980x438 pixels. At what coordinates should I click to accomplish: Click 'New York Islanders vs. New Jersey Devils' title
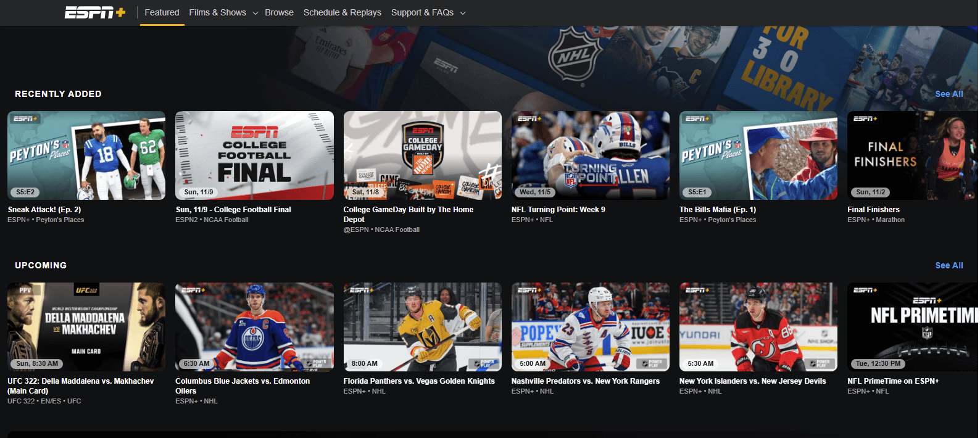coord(753,381)
